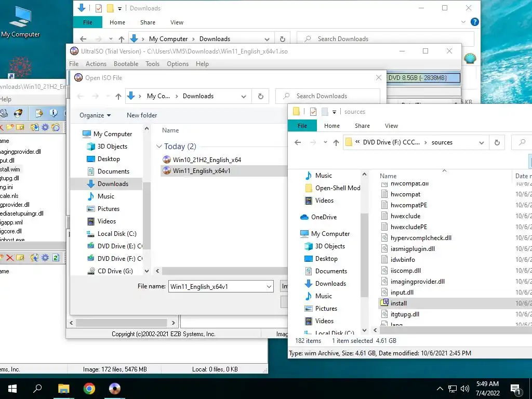The height and width of the screenshot is (399, 532).
Task: Collapse the Today (2) group
Action: 159,146
